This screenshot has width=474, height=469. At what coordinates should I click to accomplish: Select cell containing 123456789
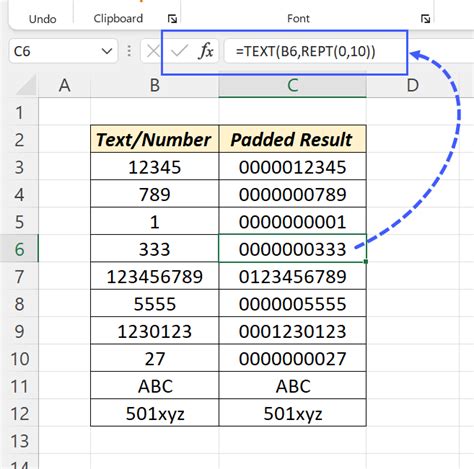pos(155,276)
